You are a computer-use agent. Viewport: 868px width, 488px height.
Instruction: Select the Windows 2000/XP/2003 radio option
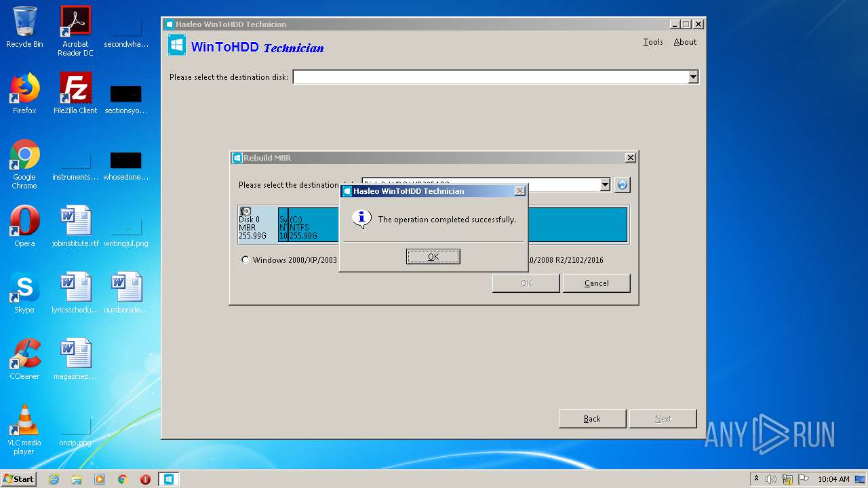245,260
